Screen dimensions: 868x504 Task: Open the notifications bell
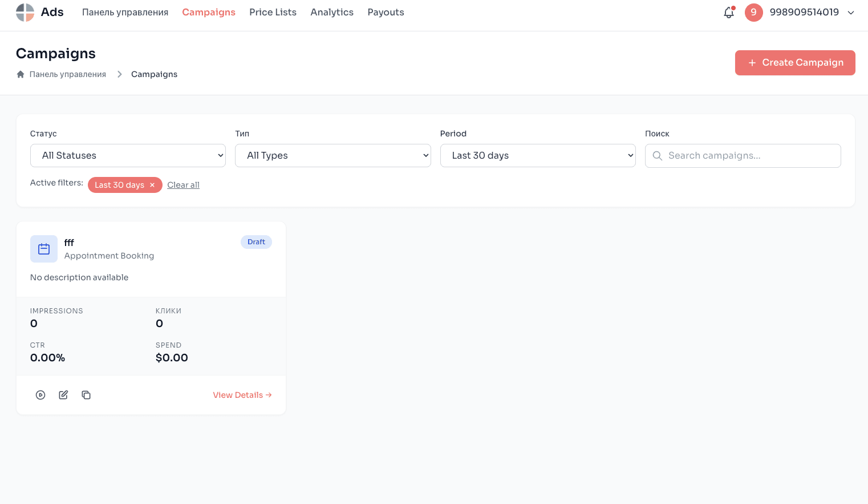tap(728, 13)
